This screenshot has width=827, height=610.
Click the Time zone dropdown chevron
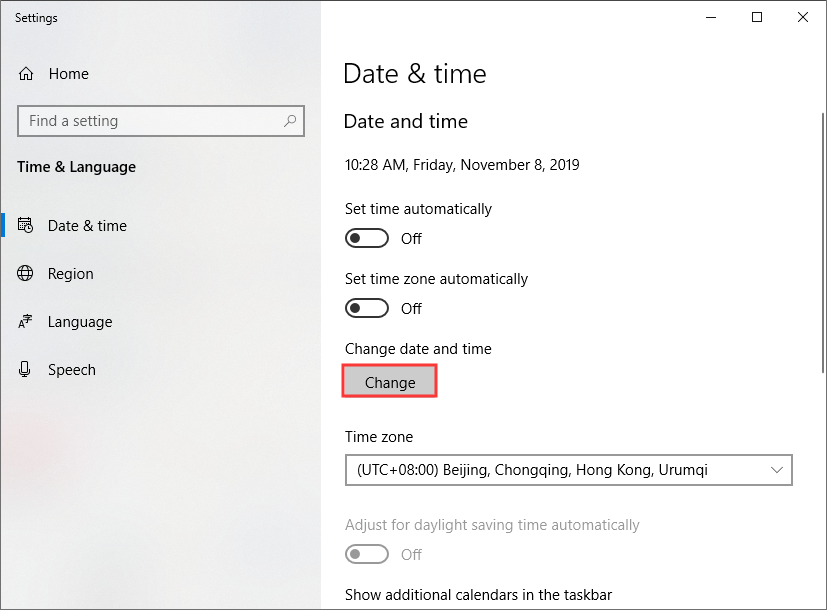775,470
